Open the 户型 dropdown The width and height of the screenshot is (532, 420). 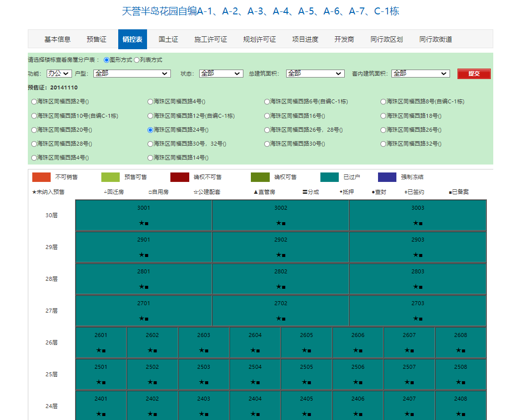click(x=132, y=73)
